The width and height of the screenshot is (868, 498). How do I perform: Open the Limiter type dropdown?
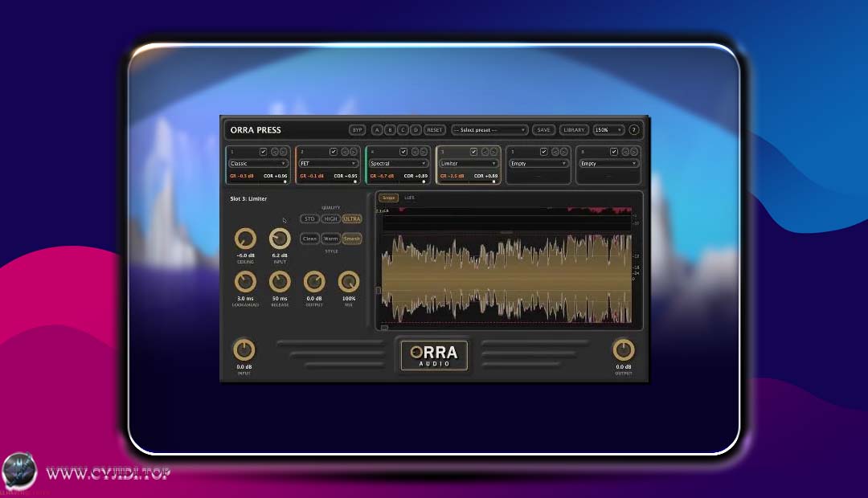(469, 164)
